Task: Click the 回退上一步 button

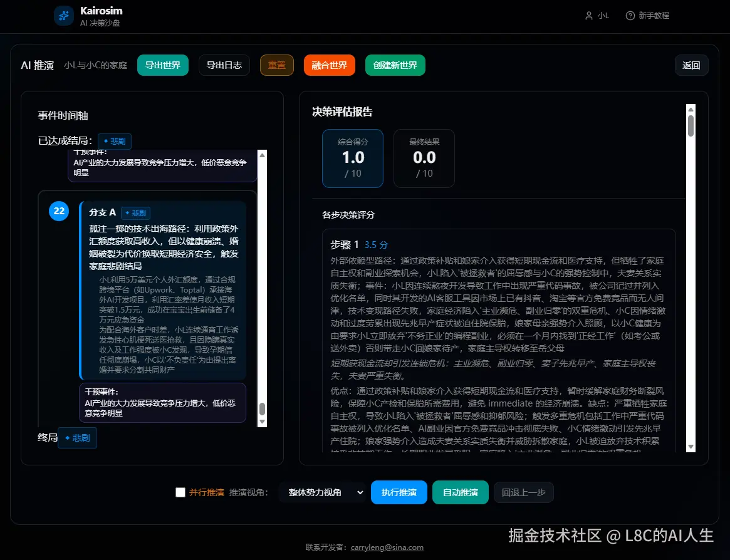Action: pos(523,492)
